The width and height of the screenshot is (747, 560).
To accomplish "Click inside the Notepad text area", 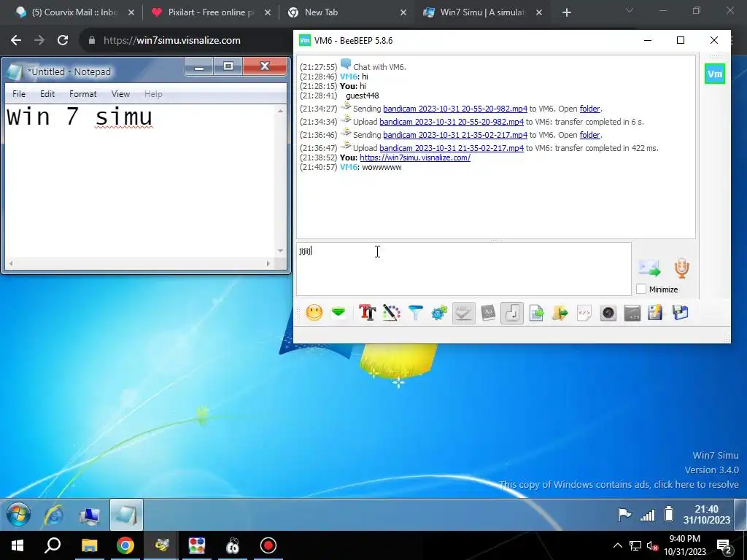I will click(x=140, y=181).
